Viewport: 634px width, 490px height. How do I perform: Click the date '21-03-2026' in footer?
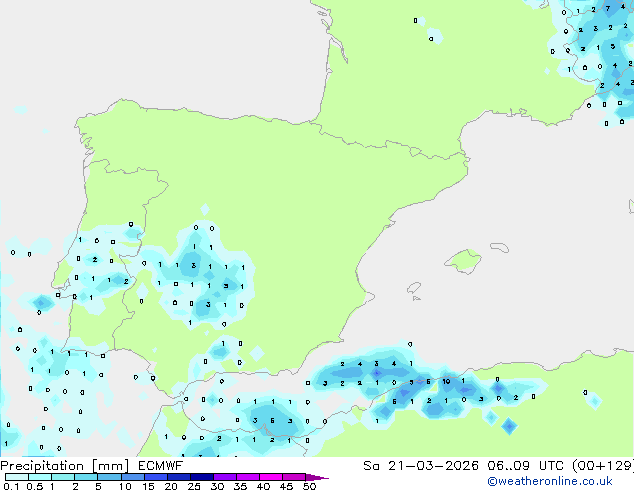(x=433, y=466)
